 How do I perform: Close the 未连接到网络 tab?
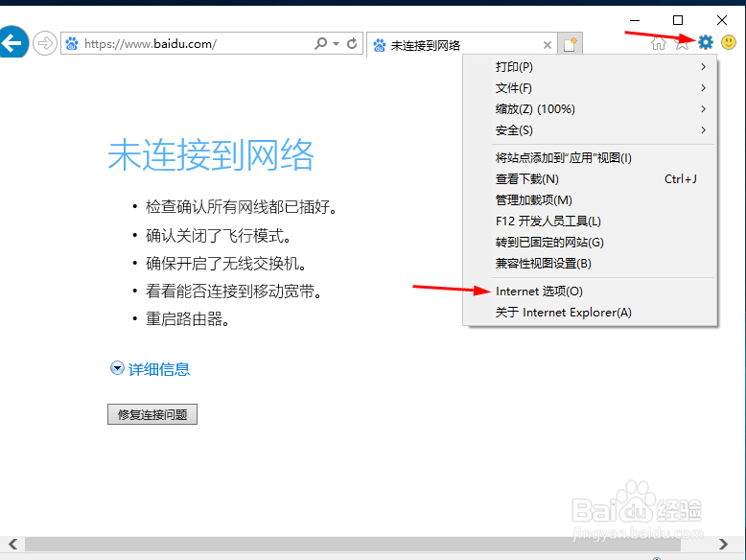(x=548, y=45)
